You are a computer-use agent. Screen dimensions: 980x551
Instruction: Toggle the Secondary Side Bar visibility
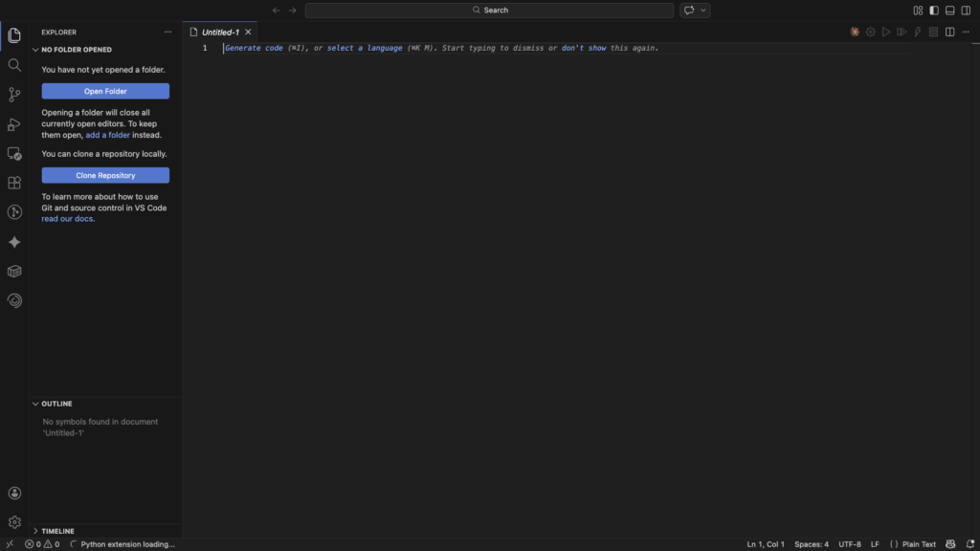click(966, 11)
